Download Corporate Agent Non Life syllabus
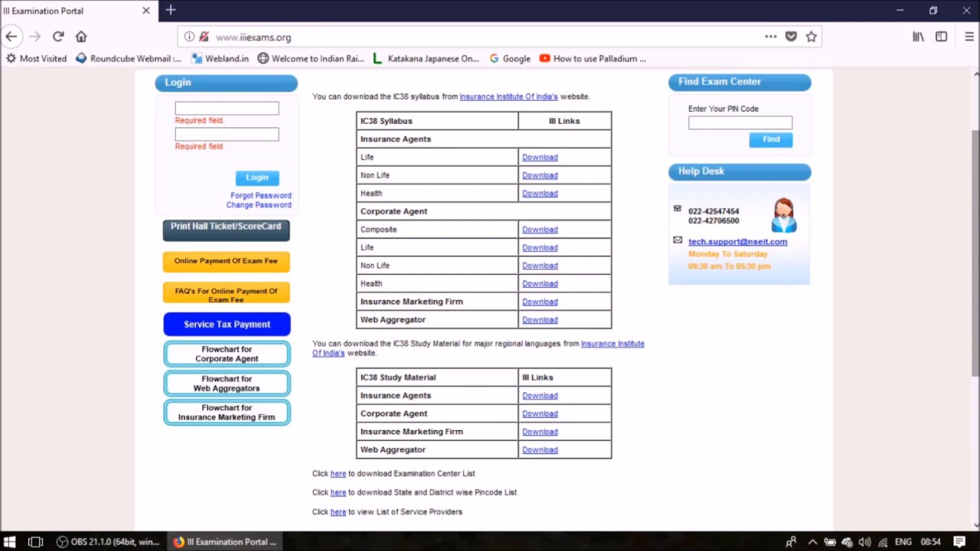 click(540, 266)
